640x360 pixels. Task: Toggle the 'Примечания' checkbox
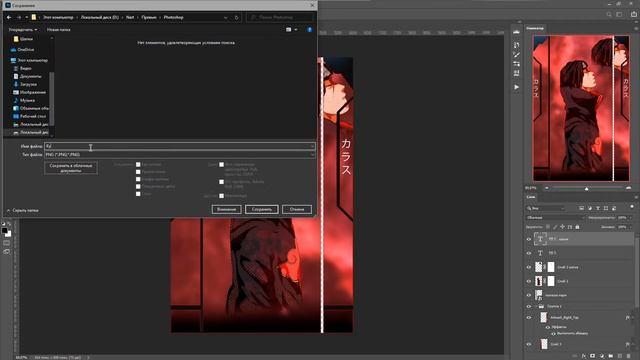coord(138,172)
